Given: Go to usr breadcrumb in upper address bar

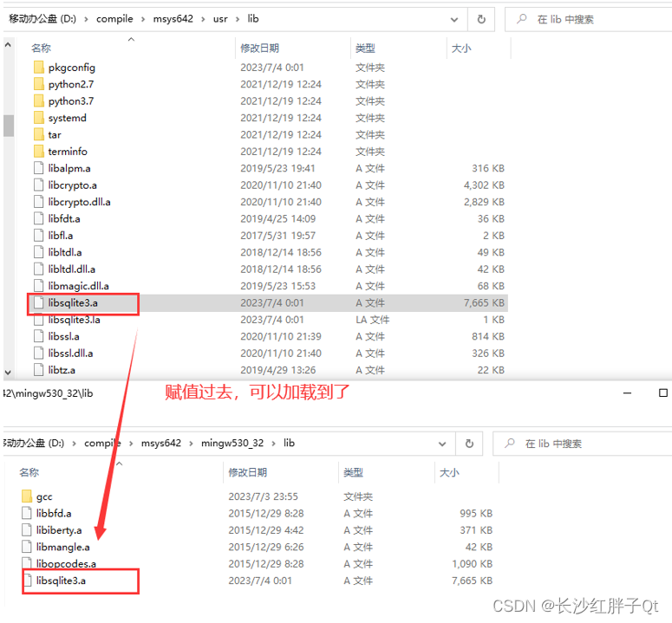Looking at the screenshot, I should coord(220,19).
